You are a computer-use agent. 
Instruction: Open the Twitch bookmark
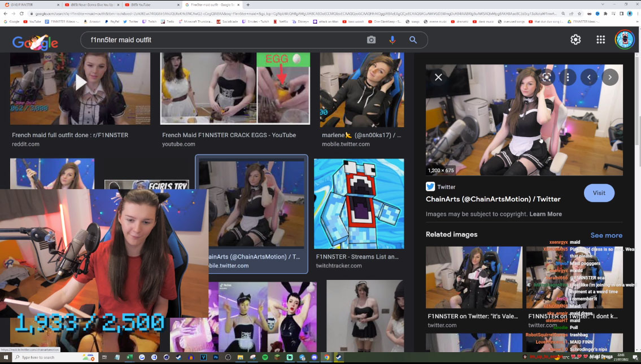point(149,21)
